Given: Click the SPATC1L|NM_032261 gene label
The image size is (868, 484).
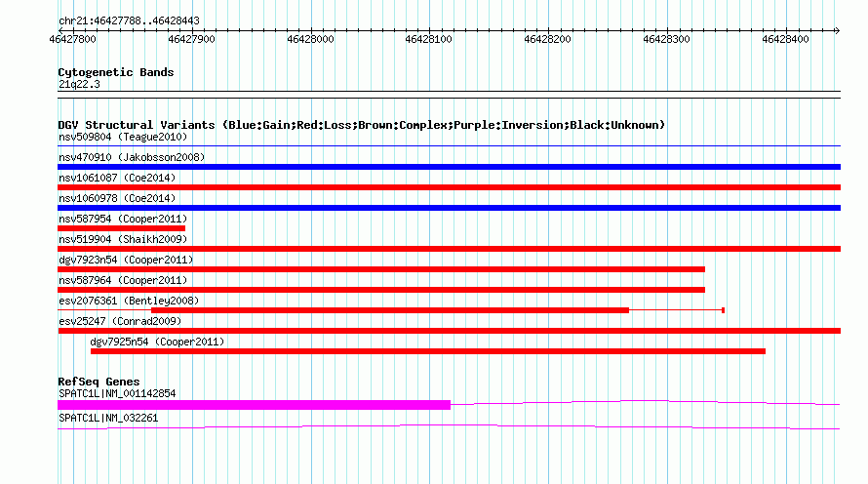Looking at the screenshot, I should [108, 418].
